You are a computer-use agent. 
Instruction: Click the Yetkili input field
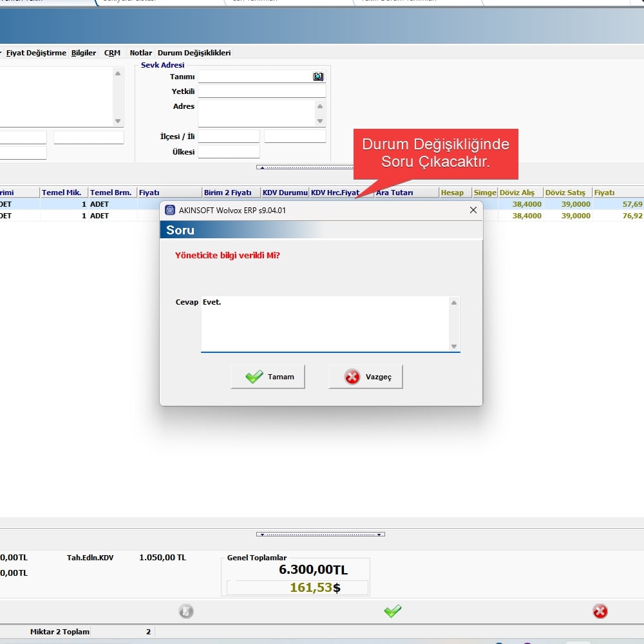coord(261,91)
